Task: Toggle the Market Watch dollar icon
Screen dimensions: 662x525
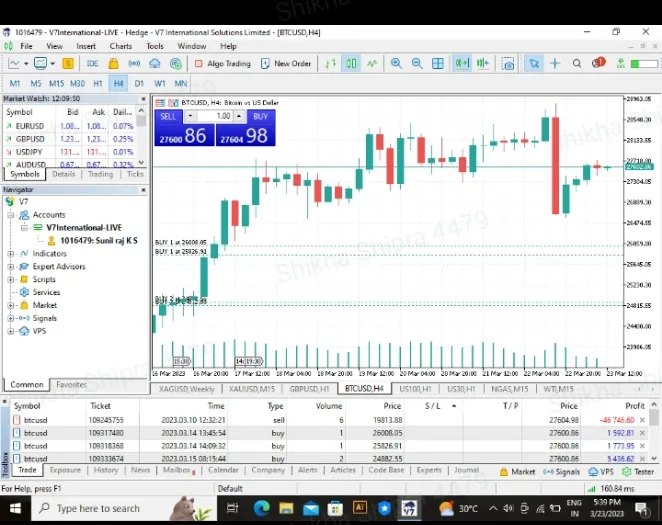Action: click(68, 64)
